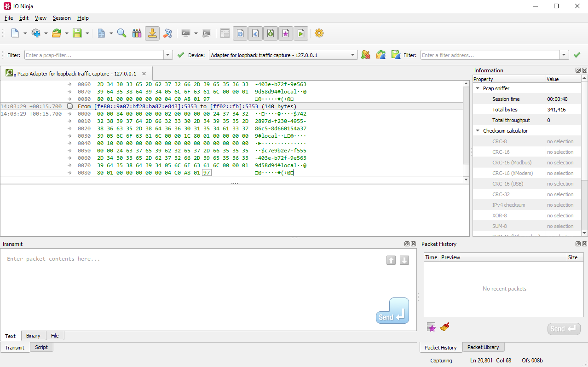Image resolution: width=588 pixels, height=367 pixels.
Task: Toggle the purple star Packet Library button
Action: tap(286, 33)
